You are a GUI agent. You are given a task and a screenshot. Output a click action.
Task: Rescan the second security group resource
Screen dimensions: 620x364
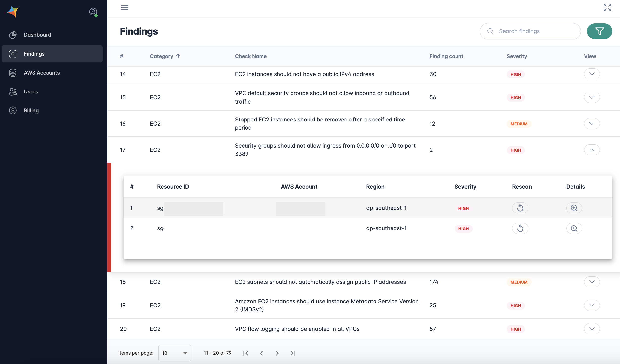click(520, 228)
